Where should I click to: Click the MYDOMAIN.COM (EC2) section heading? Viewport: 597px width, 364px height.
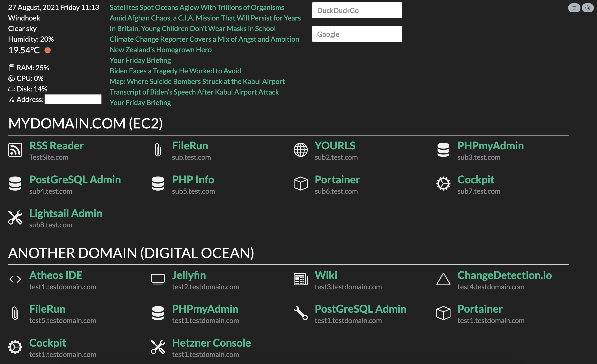tap(85, 124)
